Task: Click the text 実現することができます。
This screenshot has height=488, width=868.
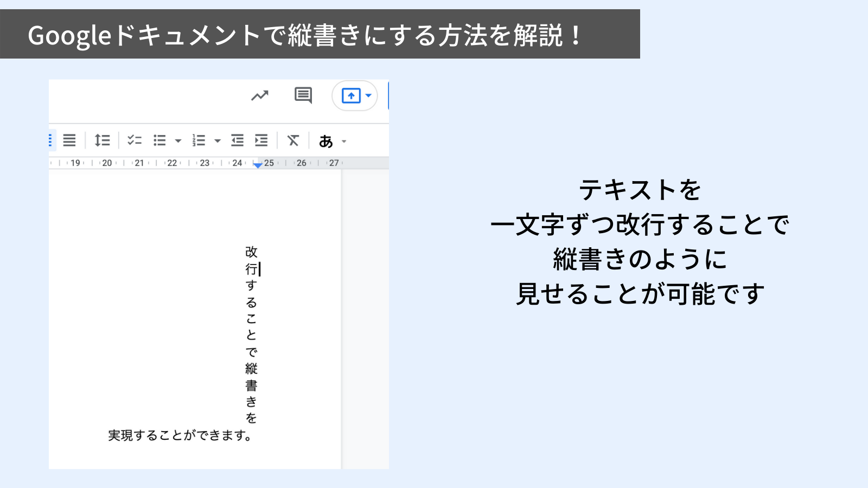Action: click(x=181, y=435)
